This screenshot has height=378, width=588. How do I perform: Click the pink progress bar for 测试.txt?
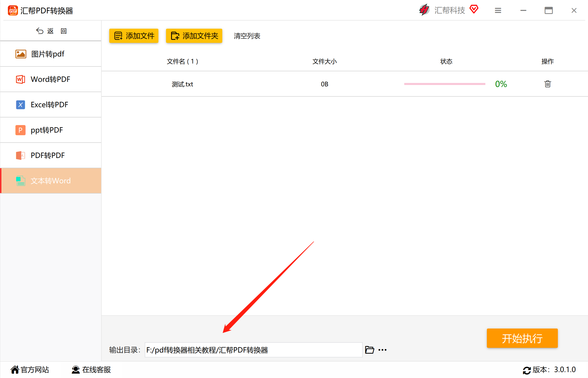[x=445, y=84]
